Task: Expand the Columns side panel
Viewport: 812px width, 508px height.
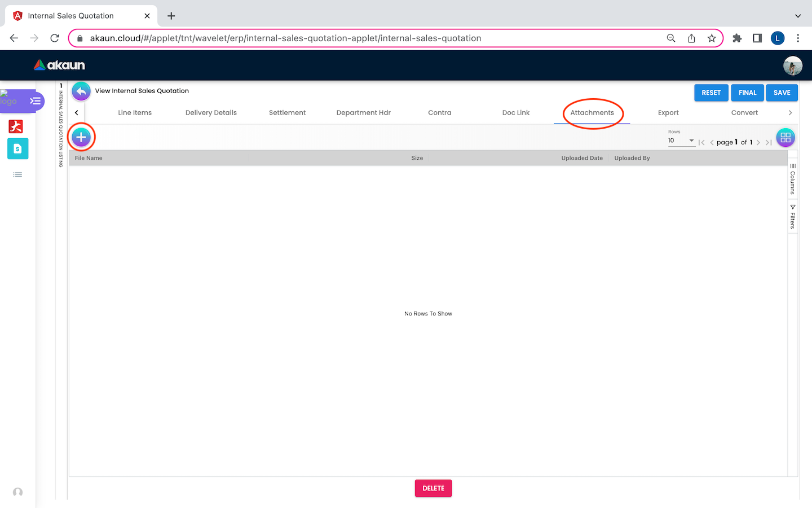Action: tap(793, 179)
